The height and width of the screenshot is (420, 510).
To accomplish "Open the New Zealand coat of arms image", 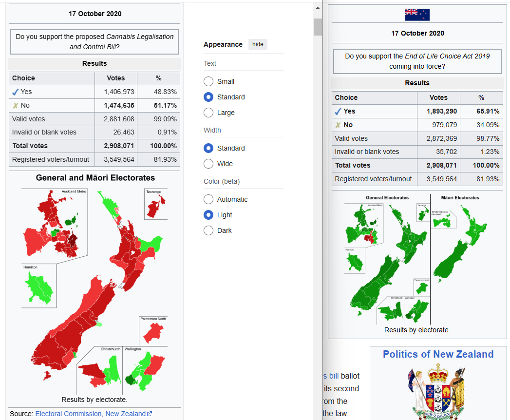I will (x=438, y=391).
